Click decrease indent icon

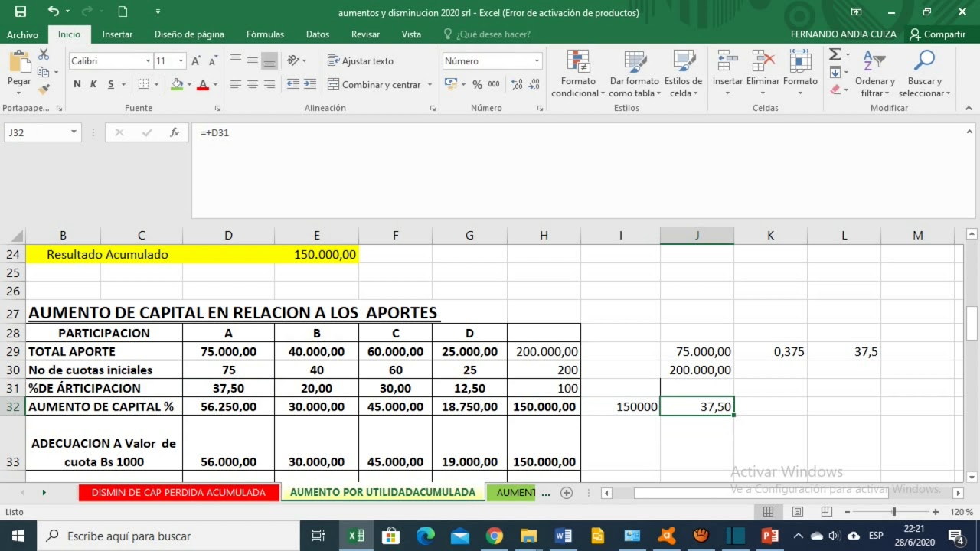pos(293,84)
